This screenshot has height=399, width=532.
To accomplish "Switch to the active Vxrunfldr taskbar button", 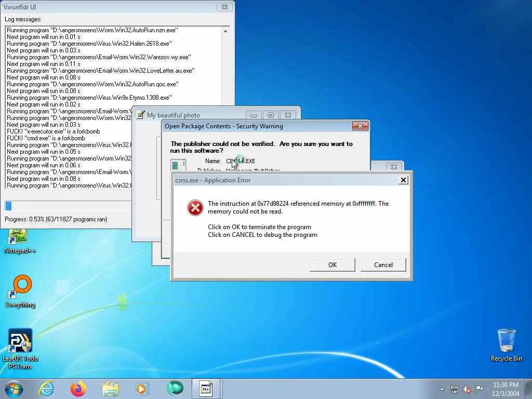I will 207,389.
